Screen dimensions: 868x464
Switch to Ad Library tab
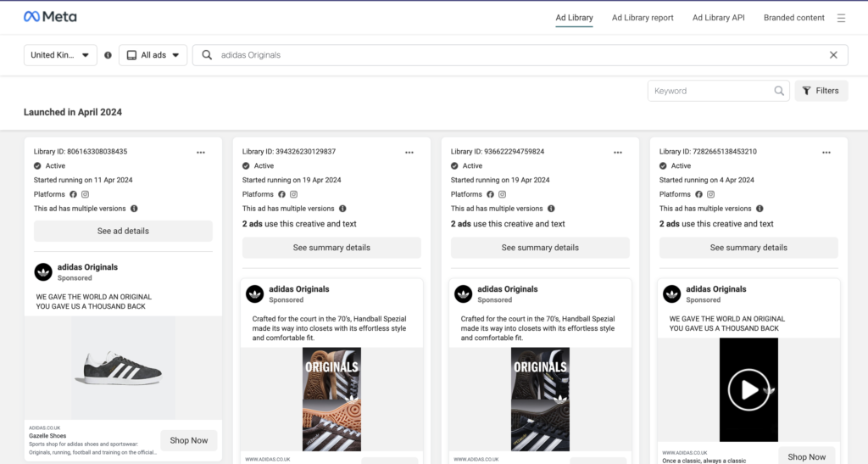(x=574, y=18)
